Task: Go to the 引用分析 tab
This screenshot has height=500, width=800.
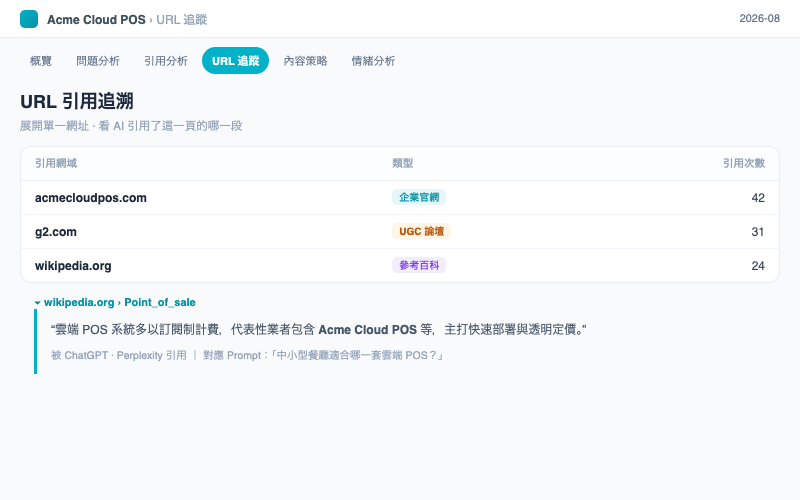Action: (166, 61)
